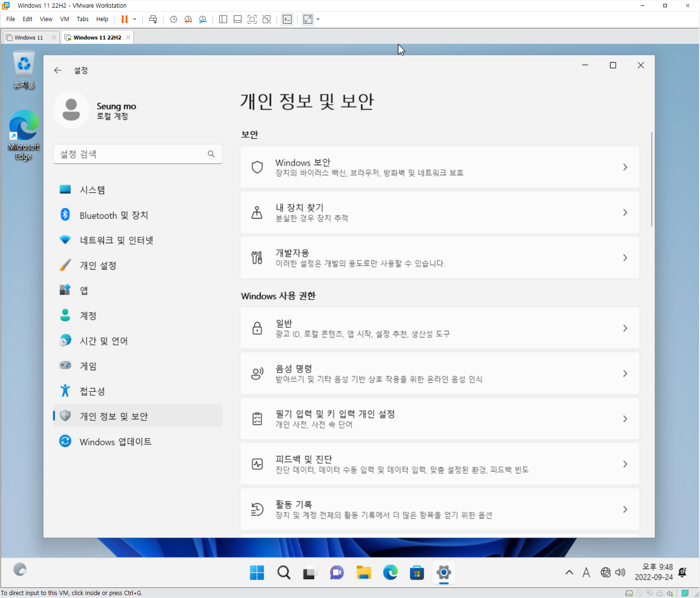Open 게임 settings category

pos(138,366)
